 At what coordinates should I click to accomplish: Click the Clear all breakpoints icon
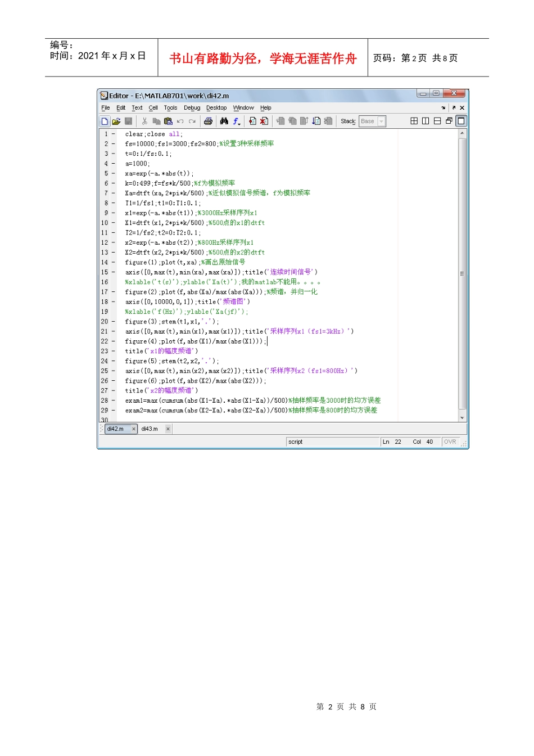(x=264, y=121)
